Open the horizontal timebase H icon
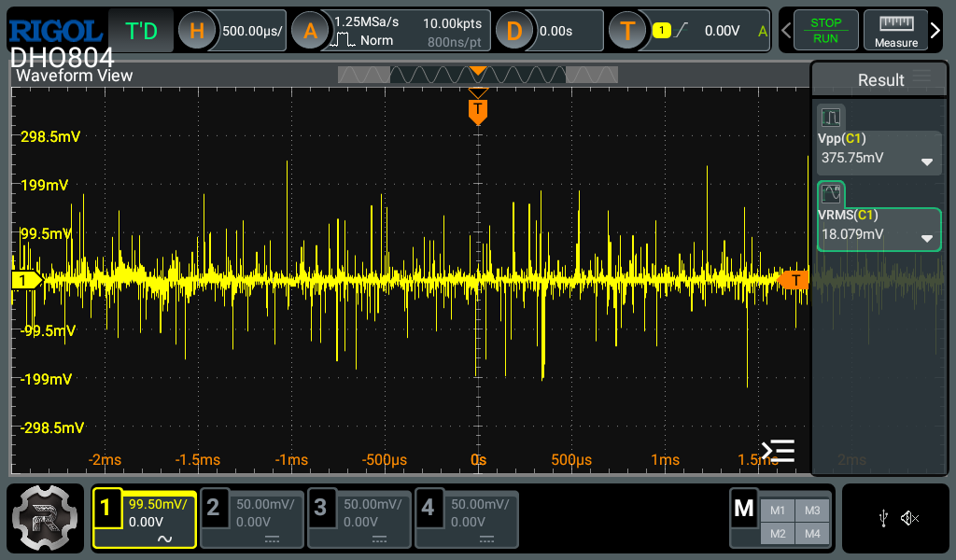956x560 pixels. coord(197,31)
